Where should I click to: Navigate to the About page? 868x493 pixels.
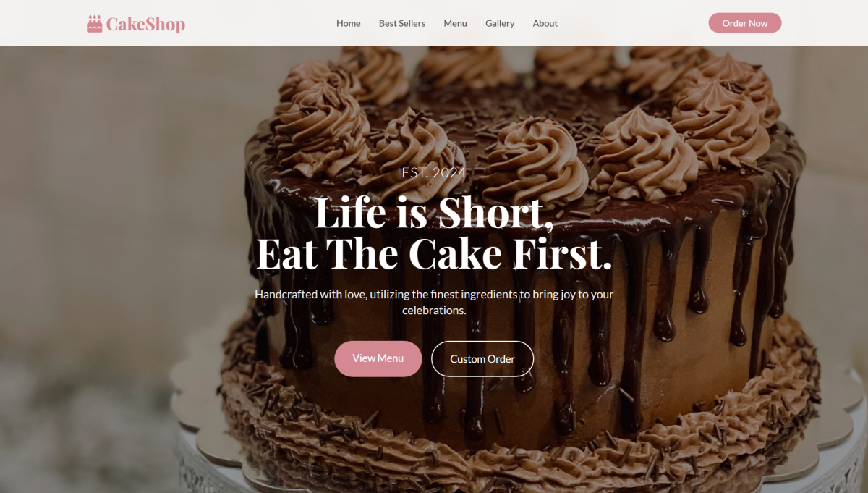coord(545,23)
